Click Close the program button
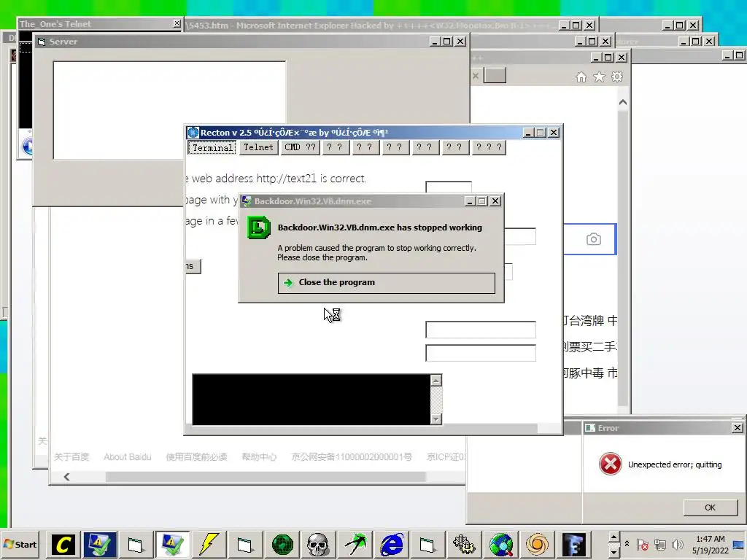Image resolution: width=747 pixels, height=560 pixels. pyautogui.click(x=387, y=283)
